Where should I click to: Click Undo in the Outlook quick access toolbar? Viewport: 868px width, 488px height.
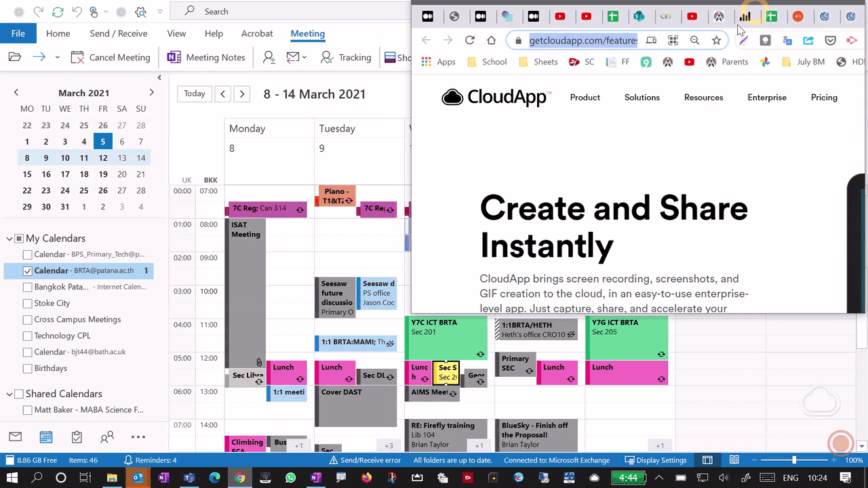[x=77, y=12]
